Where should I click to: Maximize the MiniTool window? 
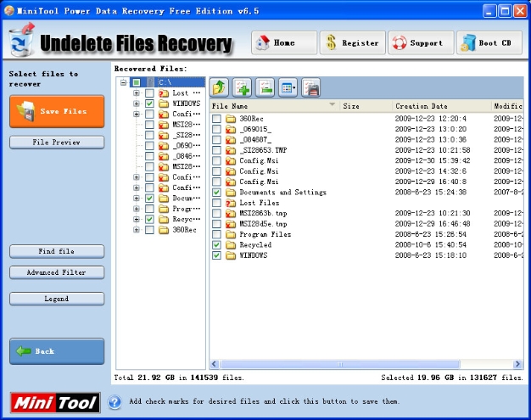click(x=505, y=11)
